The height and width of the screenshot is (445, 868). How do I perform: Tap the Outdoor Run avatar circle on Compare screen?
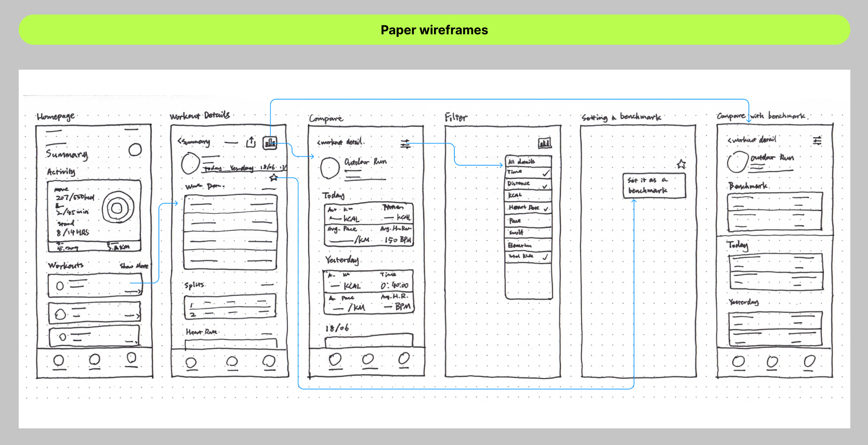[x=330, y=168]
